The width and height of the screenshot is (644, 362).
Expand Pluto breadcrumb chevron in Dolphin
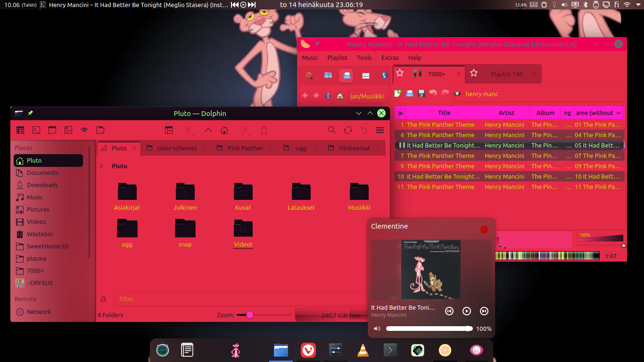(102, 166)
